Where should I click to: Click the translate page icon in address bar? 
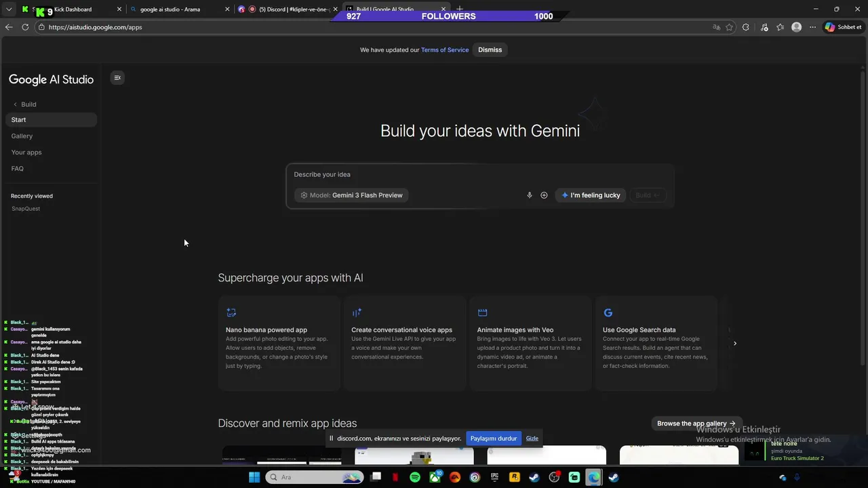(x=716, y=27)
